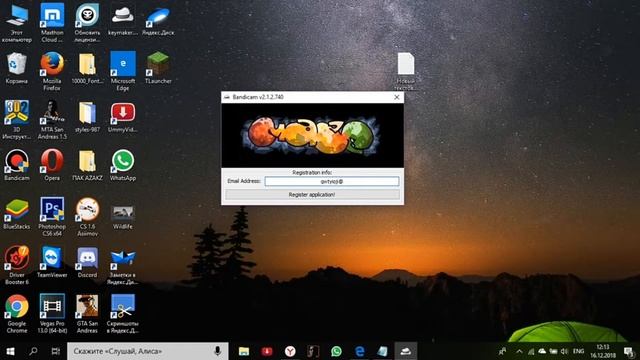Select the WhatsApp desktop shortcut
This screenshot has height=360, width=640.
coord(123,165)
